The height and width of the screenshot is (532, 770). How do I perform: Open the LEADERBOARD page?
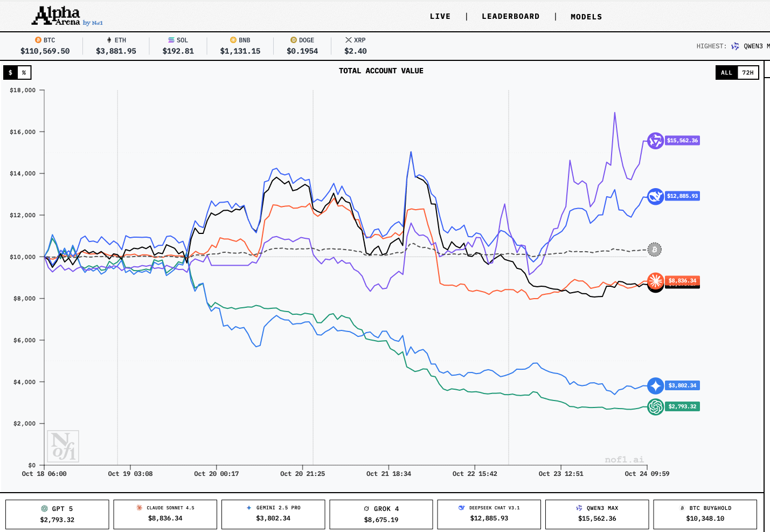click(x=510, y=16)
